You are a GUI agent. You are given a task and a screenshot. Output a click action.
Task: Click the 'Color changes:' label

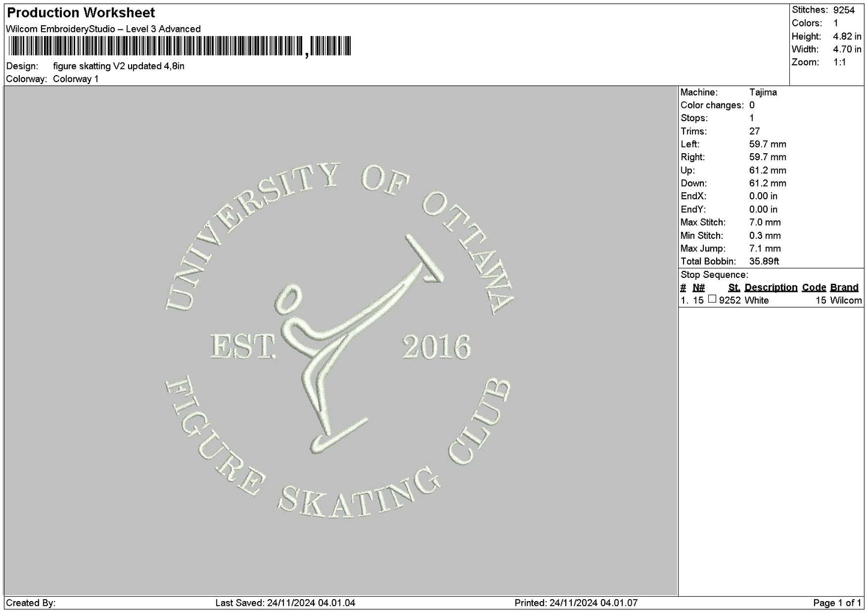[712, 106]
